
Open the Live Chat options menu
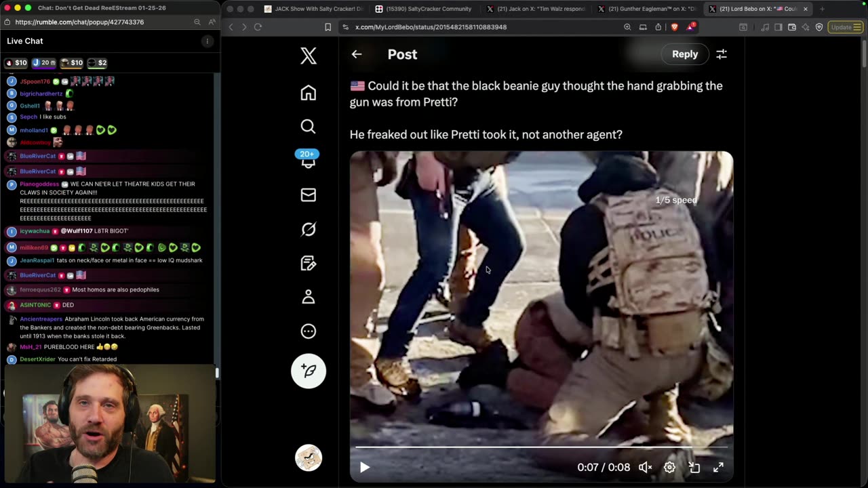click(208, 41)
